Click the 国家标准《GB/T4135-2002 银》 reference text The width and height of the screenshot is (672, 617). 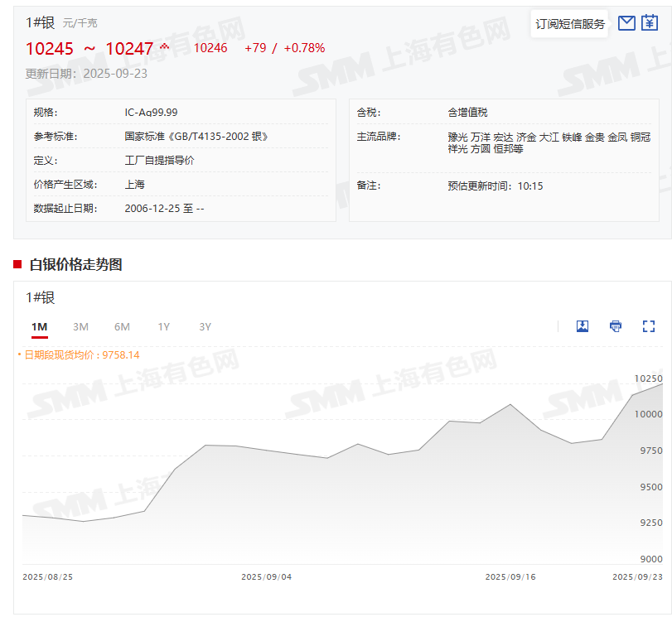[196, 137]
